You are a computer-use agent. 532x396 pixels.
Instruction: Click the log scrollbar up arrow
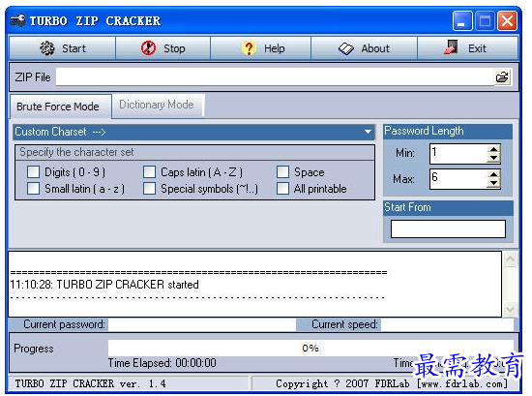[x=510, y=259]
